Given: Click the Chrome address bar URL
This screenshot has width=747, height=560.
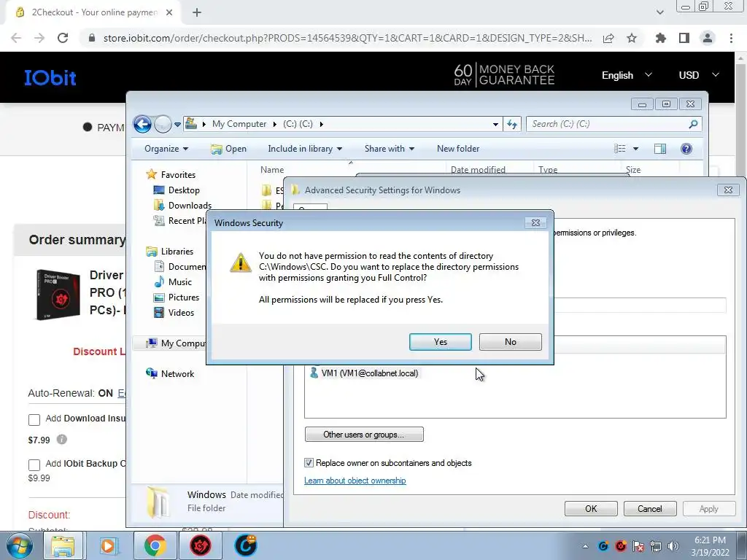Looking at the screenshot, I should click(x=348, y=38).
